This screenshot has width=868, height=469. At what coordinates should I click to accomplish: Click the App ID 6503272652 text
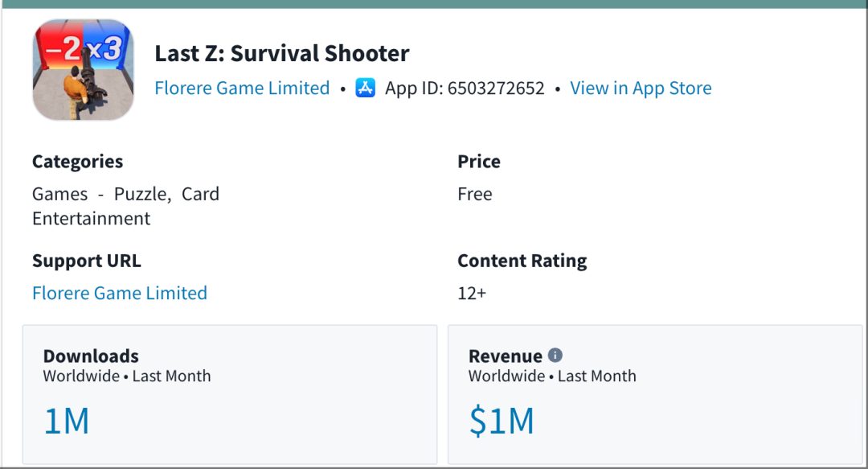click(x=465, y=88)
